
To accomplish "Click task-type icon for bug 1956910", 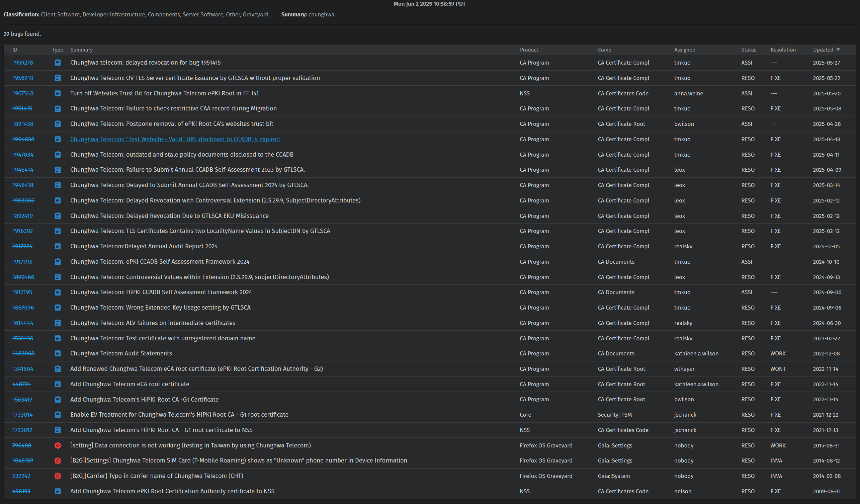I will (58, 78).
